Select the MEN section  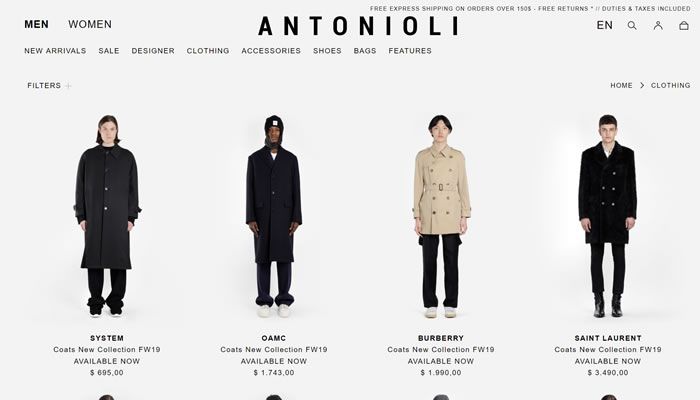(37, 24)
